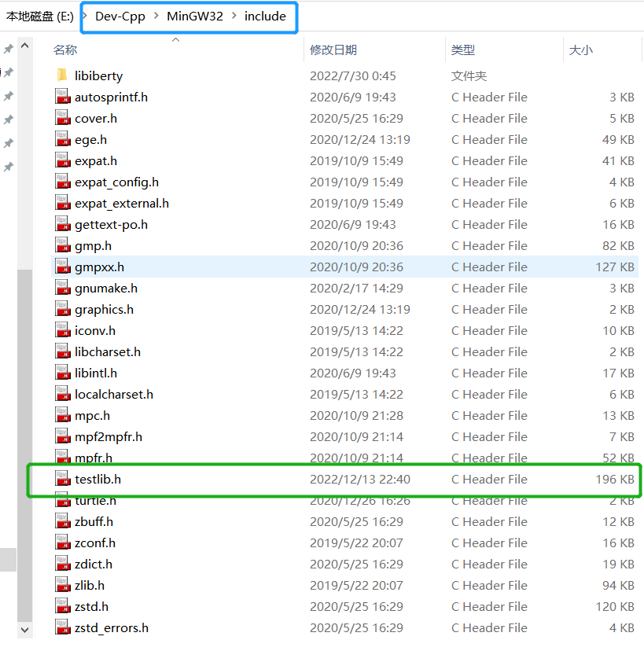Select the gmp.h file icon
The width and height of the screenshot is (644, 651).
tap(62, 245)
